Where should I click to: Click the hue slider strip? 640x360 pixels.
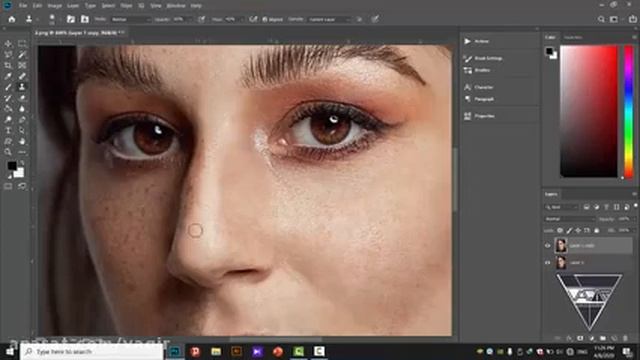pos(629,111)
